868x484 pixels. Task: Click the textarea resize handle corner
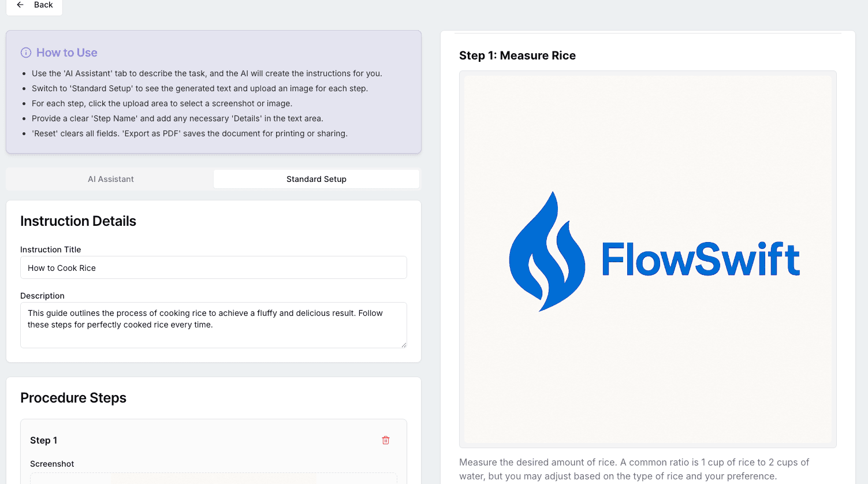point(404,345)
